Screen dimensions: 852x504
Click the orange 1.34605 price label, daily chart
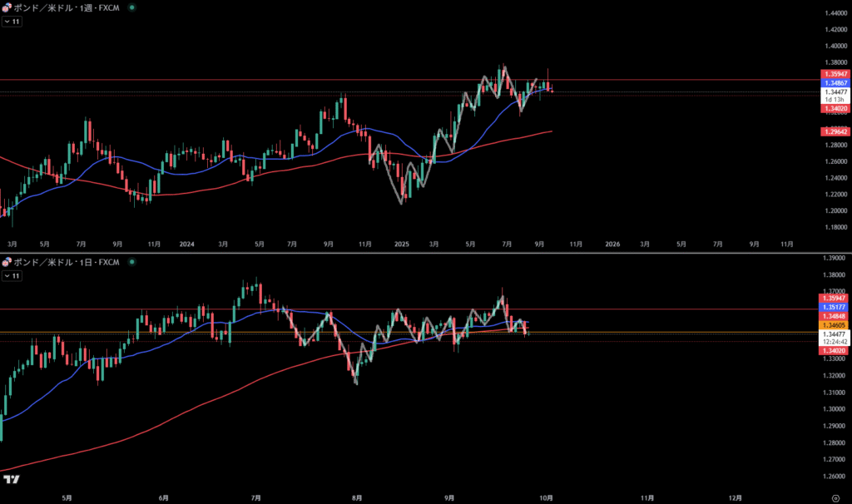pos(835,325)
